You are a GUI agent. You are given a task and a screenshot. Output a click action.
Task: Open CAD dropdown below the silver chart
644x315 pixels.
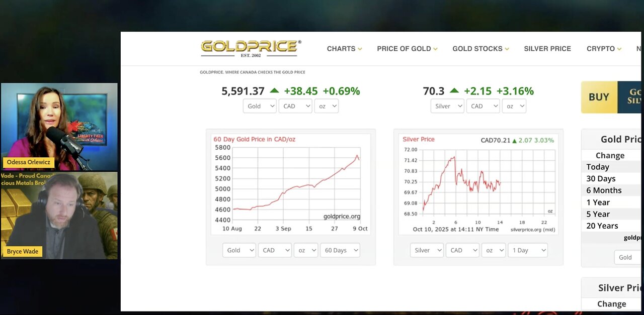click(x=462, y=250)
